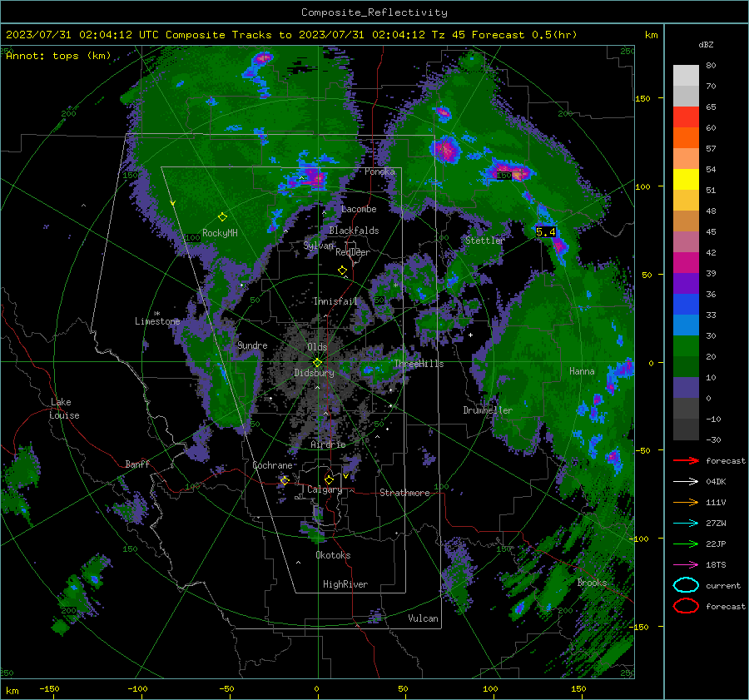
Task: Click the UTC Composite Tracks timestamp header
Action: pos(291,35)
